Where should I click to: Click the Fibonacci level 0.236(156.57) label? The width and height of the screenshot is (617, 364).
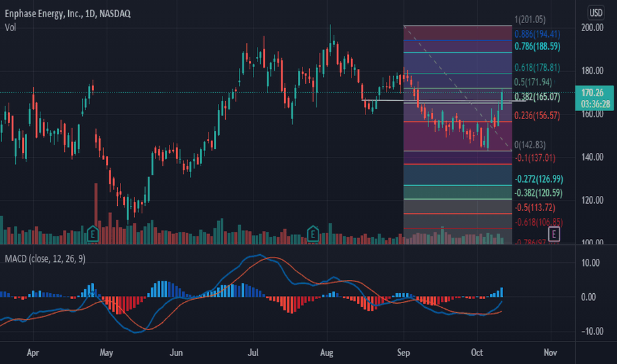pos(537,116)
